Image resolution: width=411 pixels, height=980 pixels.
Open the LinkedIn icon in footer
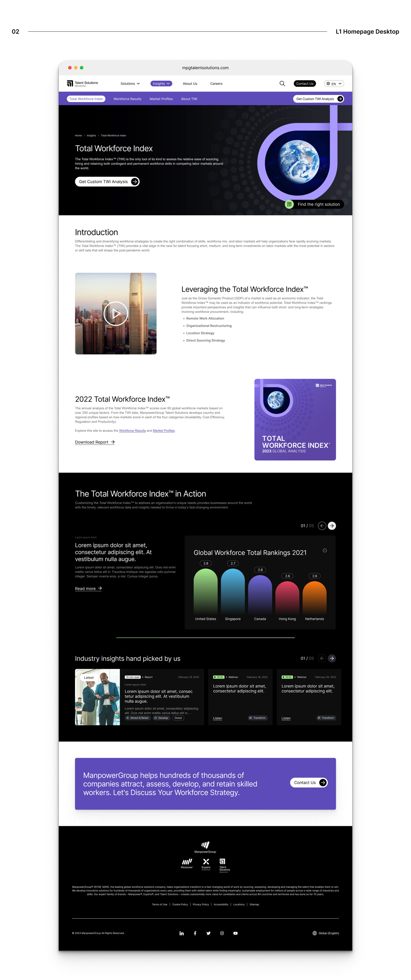click(x=181, y=933)
